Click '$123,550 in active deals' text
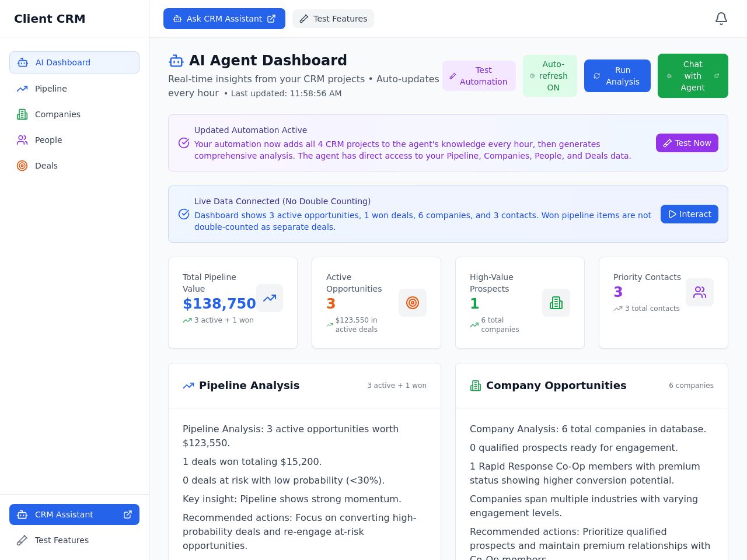Image resolution: width=747 pixels, height=560 pixels. [x=357, y=325]
